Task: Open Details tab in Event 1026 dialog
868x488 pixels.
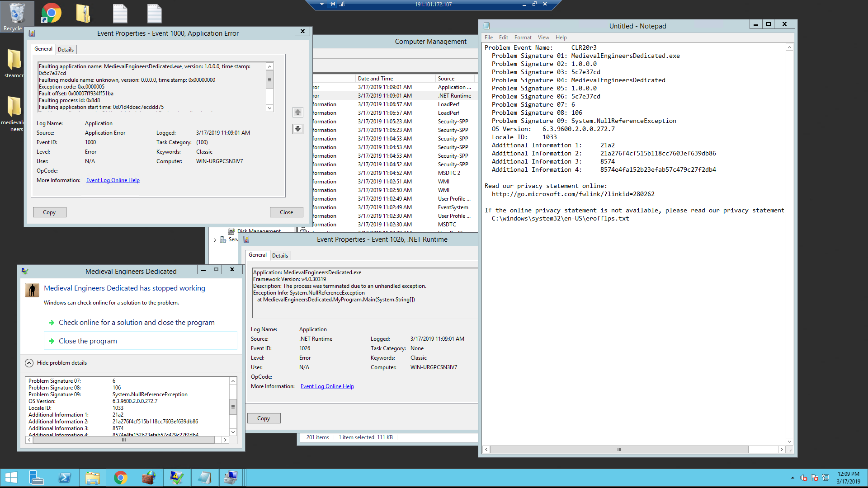Action: (280, 256)
